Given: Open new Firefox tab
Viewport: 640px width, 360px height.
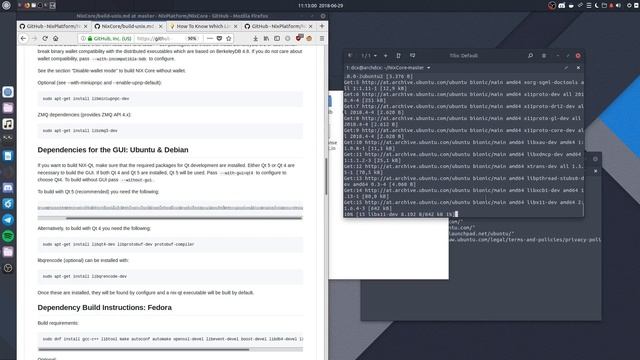Looking at the screenshot, I should tap(322, 26).
